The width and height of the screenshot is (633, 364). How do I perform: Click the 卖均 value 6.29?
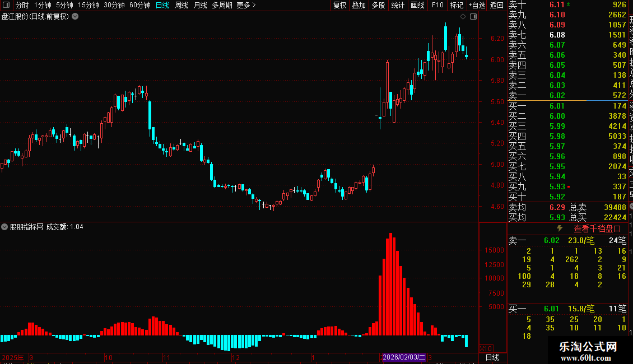point(557,207)
